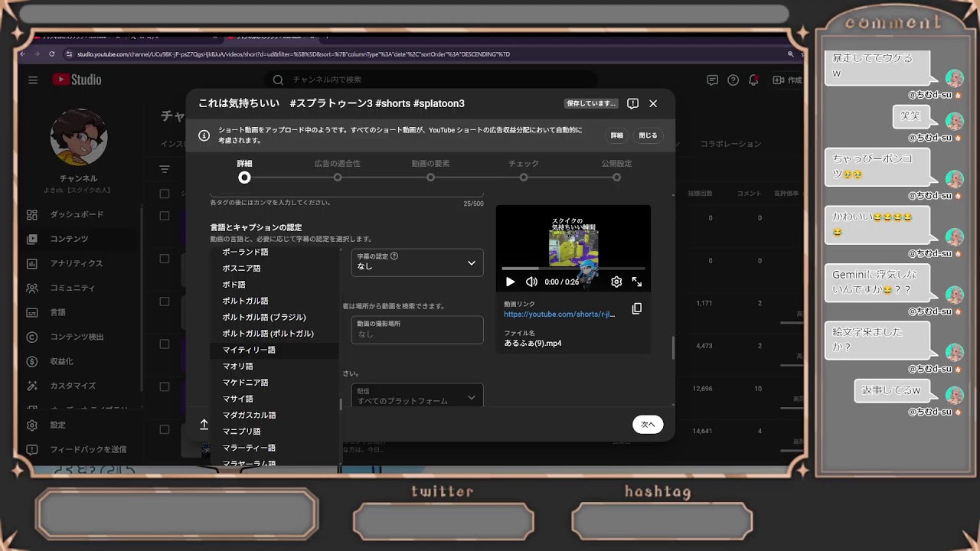The height and width of the screenshot is (551, 980).
Task: Select ボスニア語 from language list
Action: tap(274, 268)
